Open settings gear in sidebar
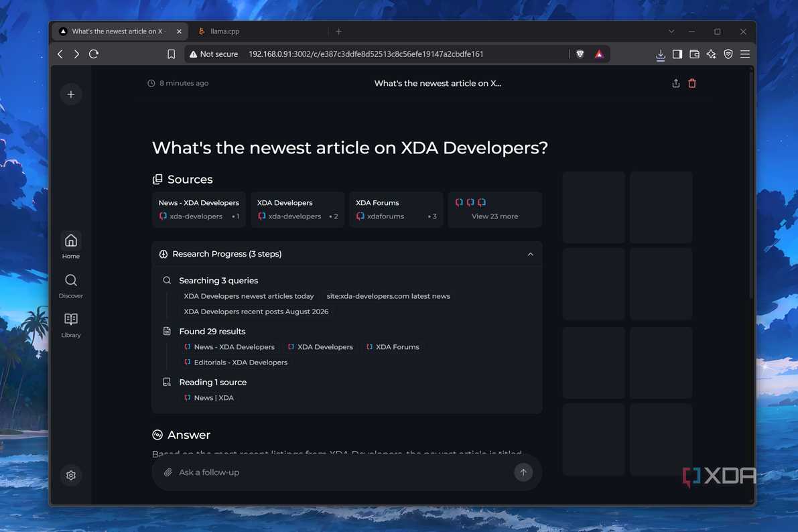798x532 pixels. click(x=71, y=475)
